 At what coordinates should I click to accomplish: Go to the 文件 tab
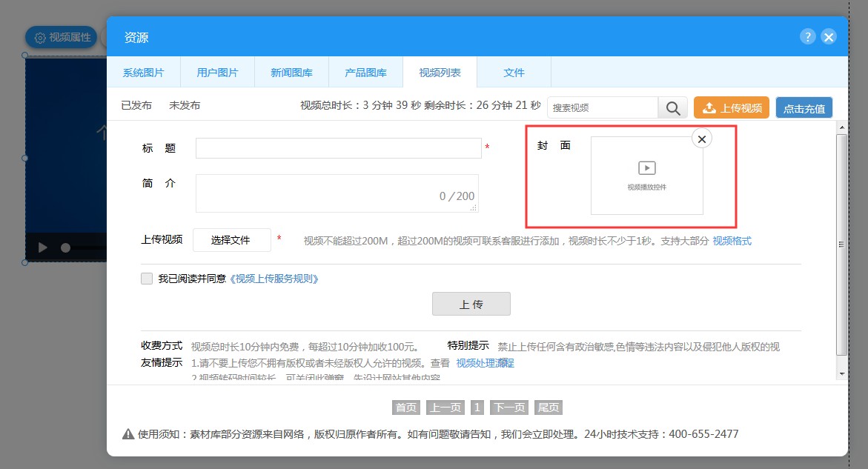pyautogui.click(x=514, y=73)
